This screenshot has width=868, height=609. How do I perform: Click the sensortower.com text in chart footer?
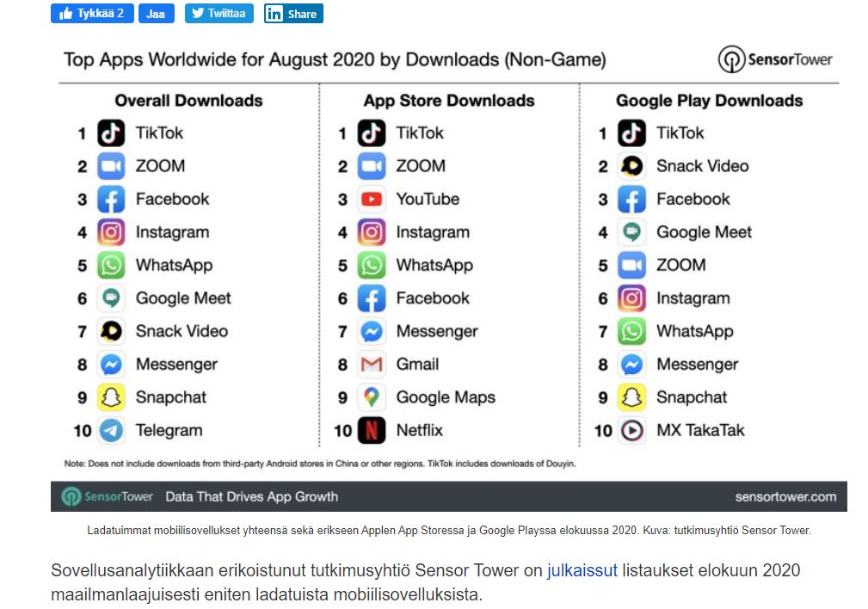[x=785, y=496]
